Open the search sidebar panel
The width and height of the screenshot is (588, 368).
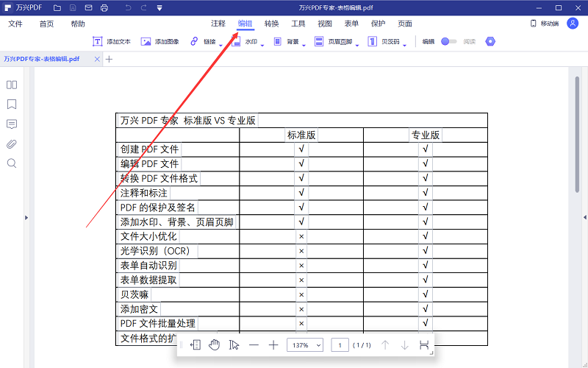coord(12,163)
